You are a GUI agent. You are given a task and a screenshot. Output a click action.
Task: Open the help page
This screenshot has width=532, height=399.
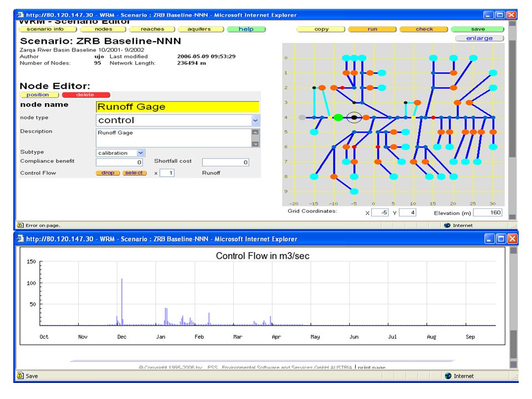[246, 29]
